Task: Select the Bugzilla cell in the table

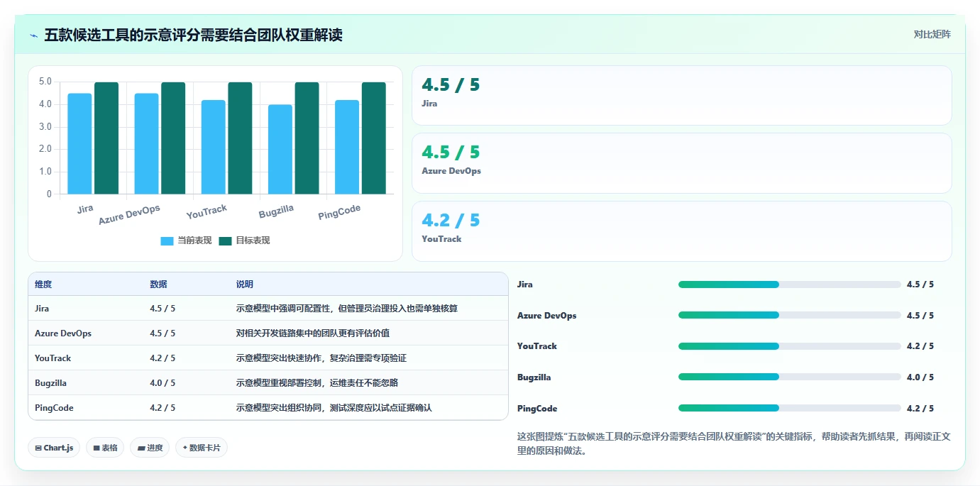Action: 50,383
